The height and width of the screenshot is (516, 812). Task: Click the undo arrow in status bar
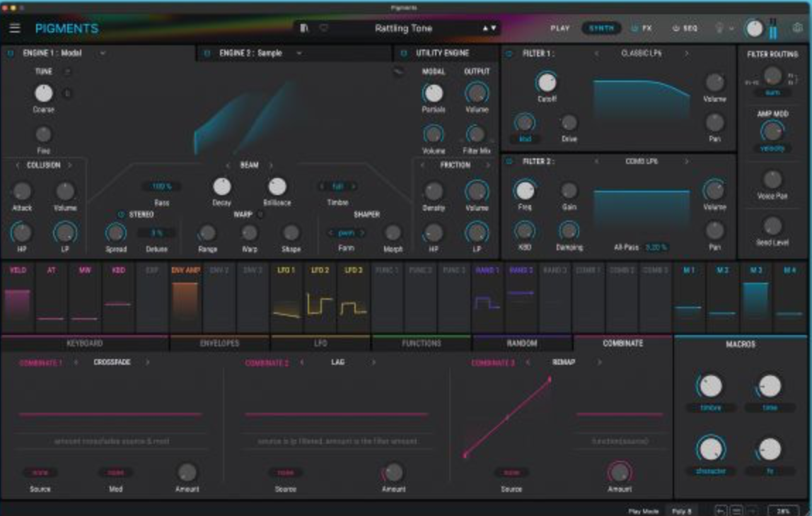click(720, 511)
